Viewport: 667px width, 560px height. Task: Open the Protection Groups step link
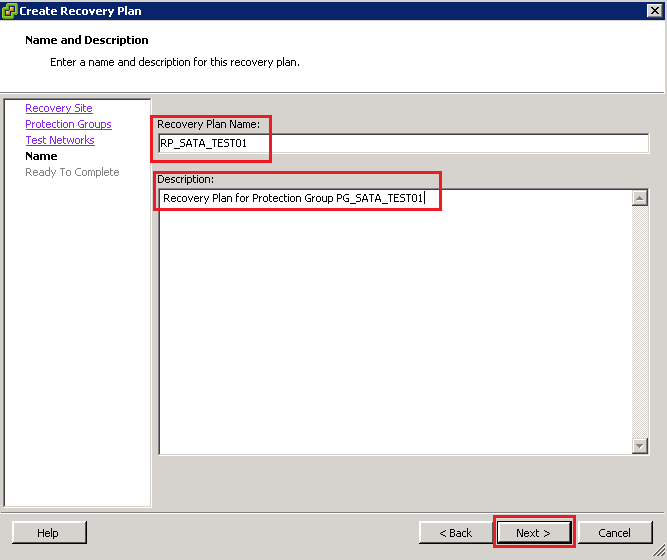coord(68,124)
